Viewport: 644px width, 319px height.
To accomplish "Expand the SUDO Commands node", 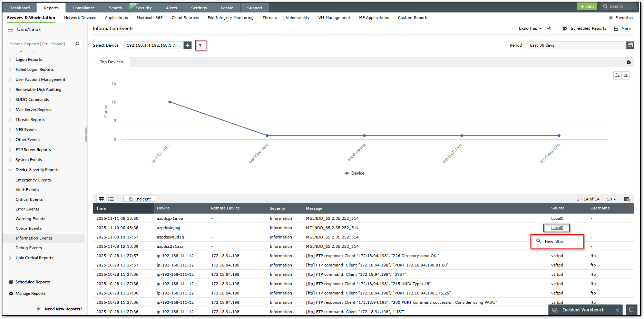I will 10,100.
